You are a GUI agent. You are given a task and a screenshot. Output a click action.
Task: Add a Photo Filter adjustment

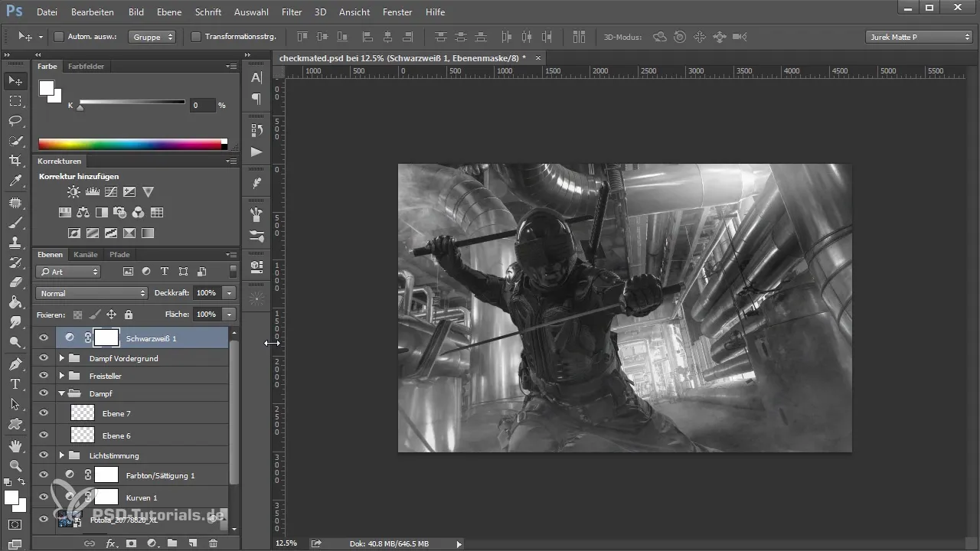(x=120, y=212)
